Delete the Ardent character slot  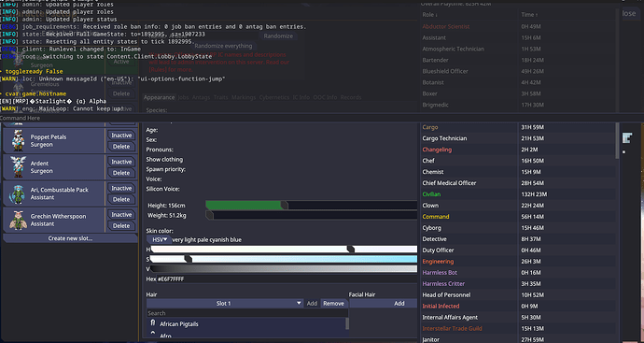pyautogui.click(x=121, y=173)
